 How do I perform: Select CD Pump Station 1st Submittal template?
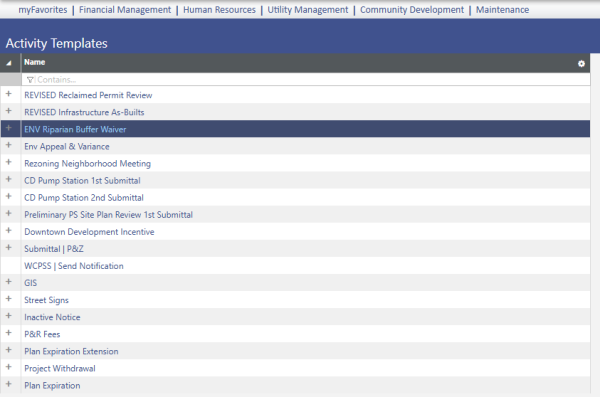[x=82, y=181]
